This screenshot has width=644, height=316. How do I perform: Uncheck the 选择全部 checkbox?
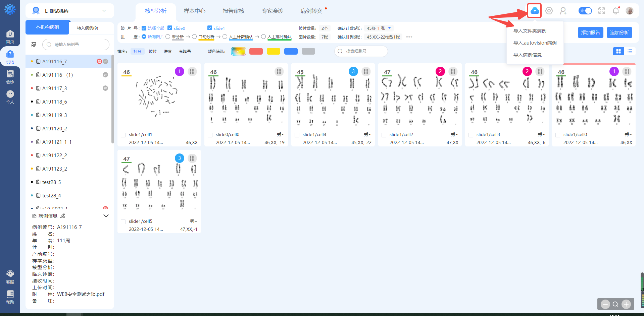(144, 28)
